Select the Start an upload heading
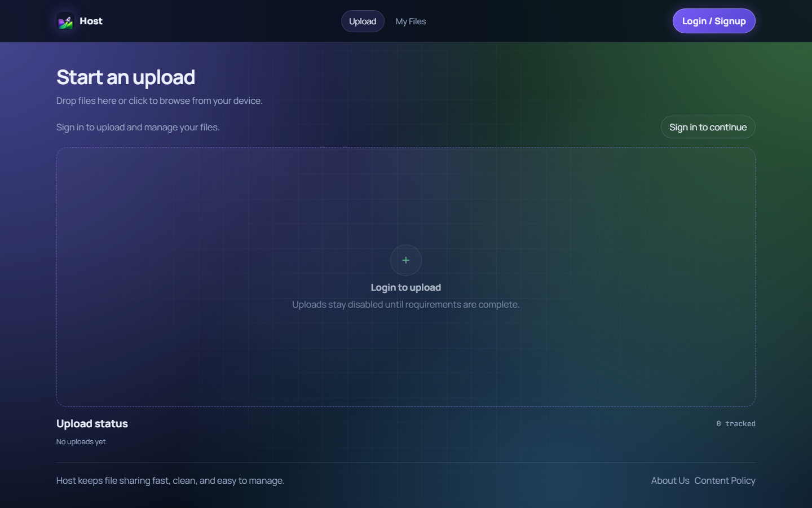This screenshot has height=508, width=812. [126, 77]
